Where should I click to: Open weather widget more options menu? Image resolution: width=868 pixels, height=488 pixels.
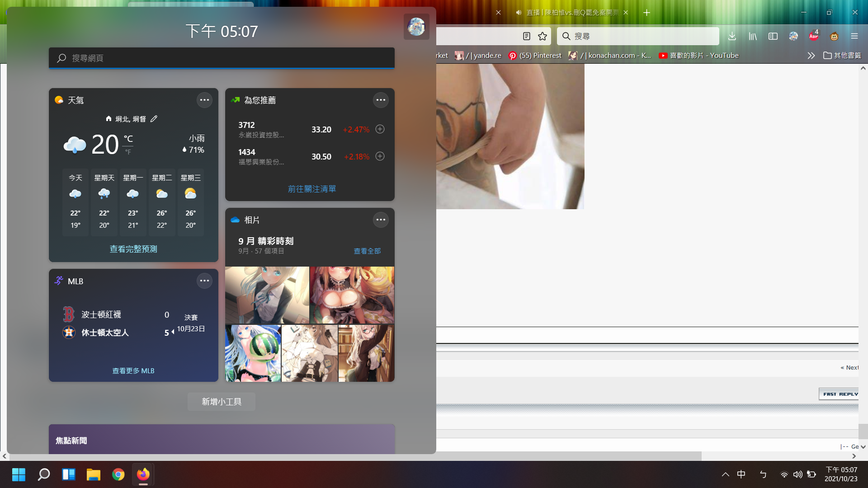[x=204, y=100]
